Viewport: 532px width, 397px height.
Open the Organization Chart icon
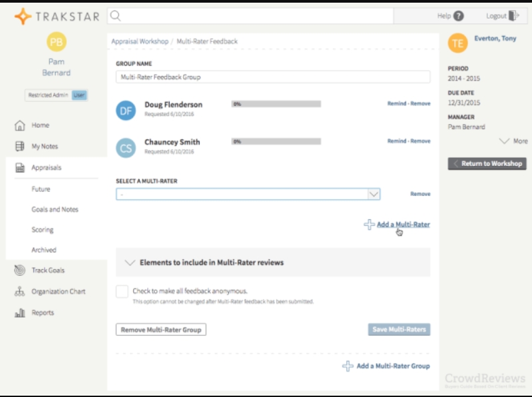point(20,292)
